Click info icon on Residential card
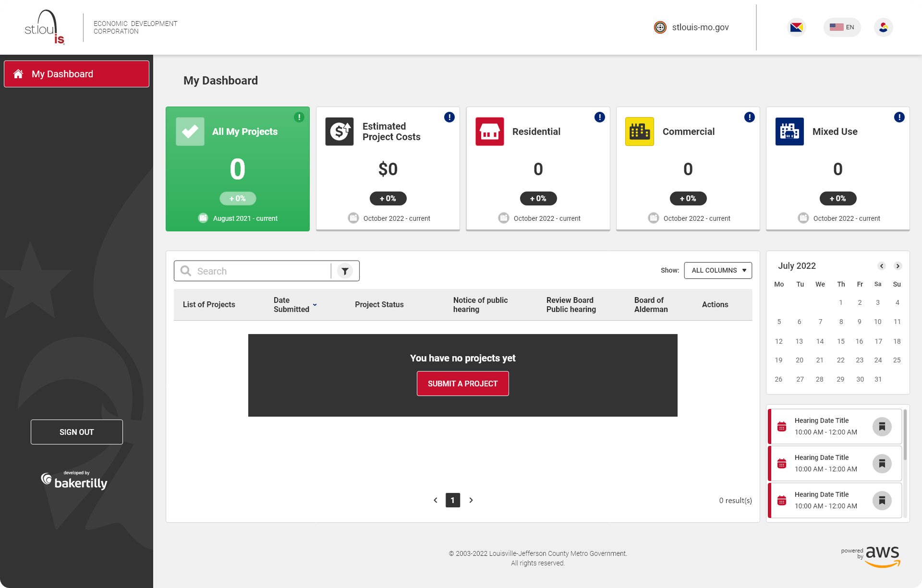922x588 pixels. [599, 117]
